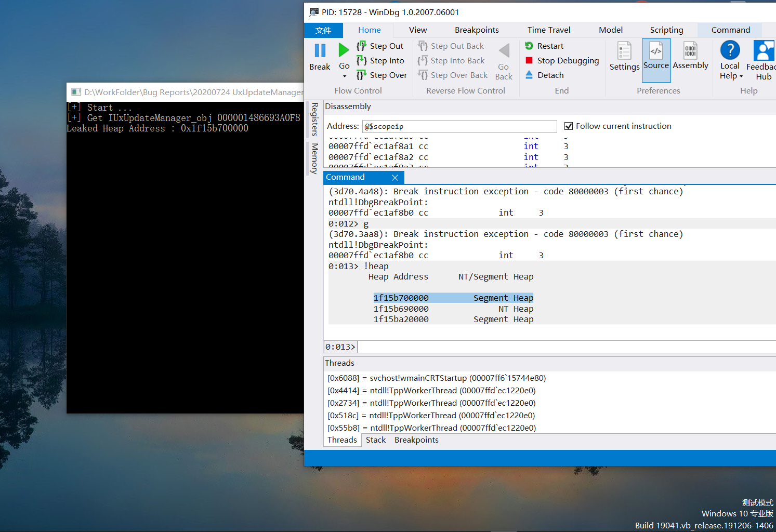Switch to the Time Travel tab
This screenshot has height=532, width=776.
click(549, 30)
